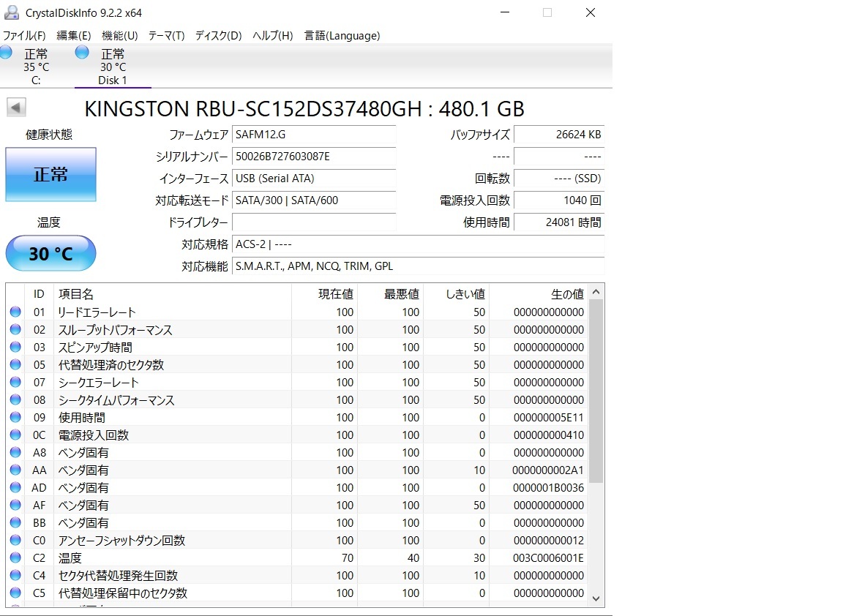The height and width of the screenshot is (616, 843).
Task: Click status dot for ID 03 スピンアップ時間
Action: [x=15, y=347]
